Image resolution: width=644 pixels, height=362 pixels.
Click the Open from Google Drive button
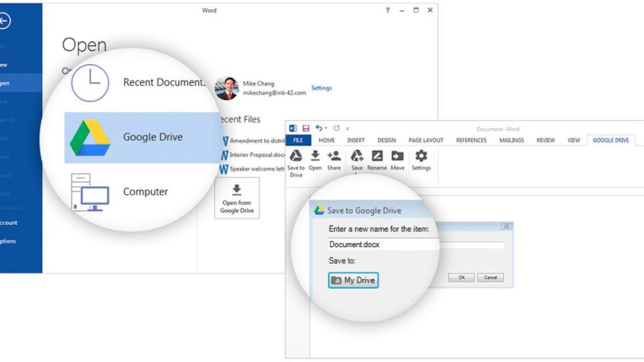(x=237, y=198)
